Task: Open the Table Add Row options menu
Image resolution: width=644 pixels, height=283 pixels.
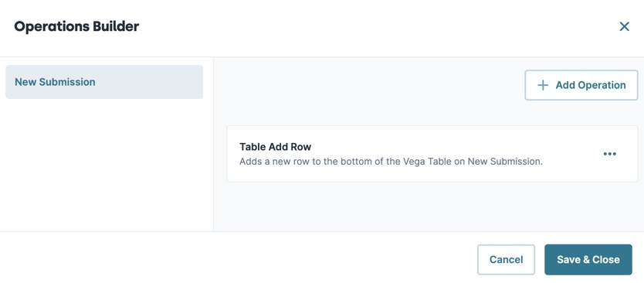Action: point(609,154)
